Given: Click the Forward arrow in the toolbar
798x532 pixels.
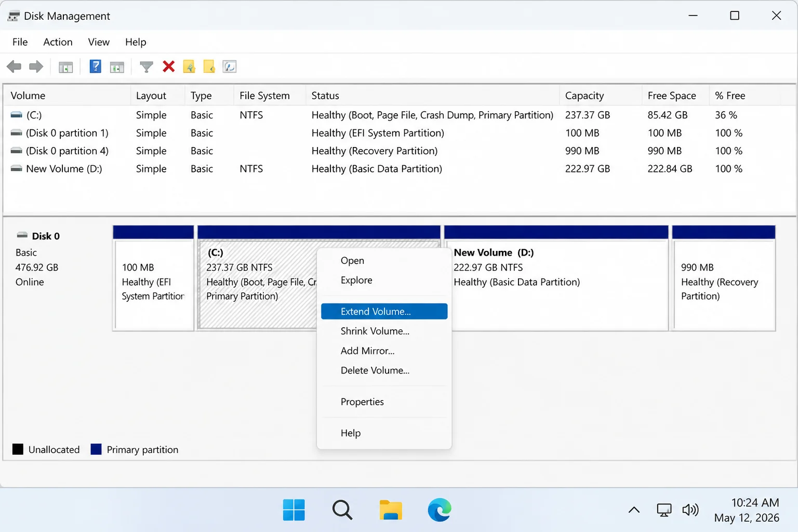Looking at the screenshot, I should click(36, 66).
